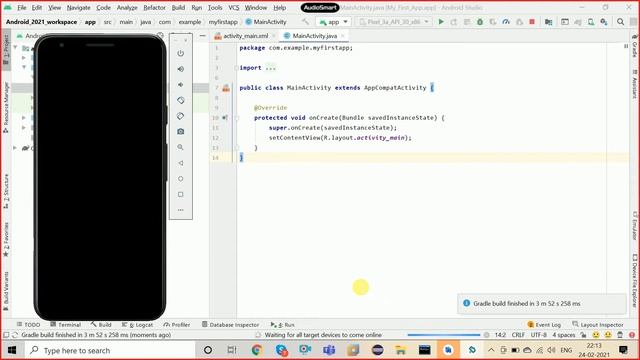The width and height of the screenshot is (640, 360).
Task: Click Apply Changes and Restart Activity icon
Action: pos(454,22)
